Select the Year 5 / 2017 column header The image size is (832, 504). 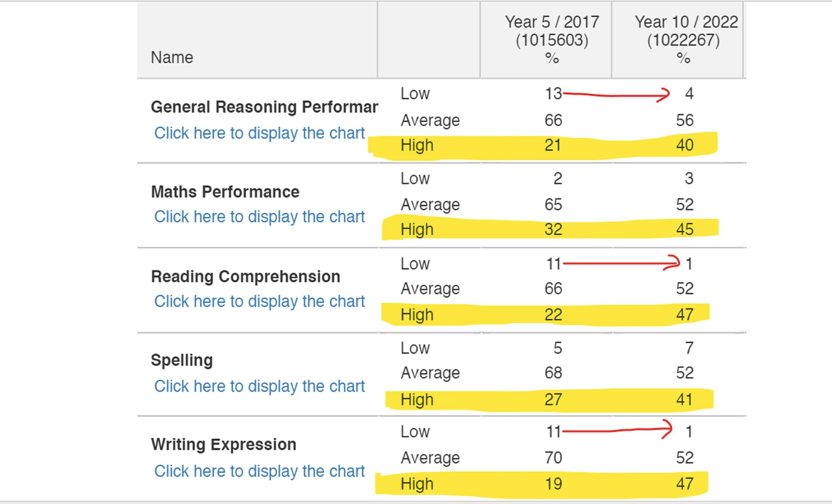point(552,40)
